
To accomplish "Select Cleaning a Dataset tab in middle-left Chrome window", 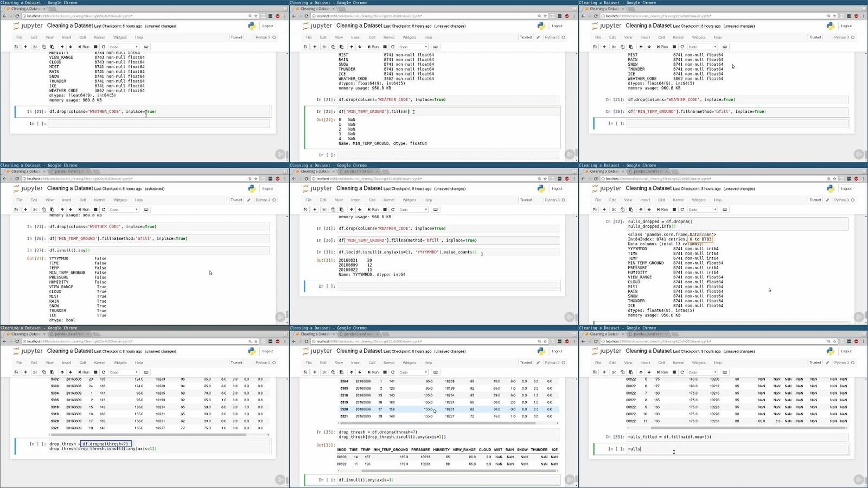I will 26,172.
